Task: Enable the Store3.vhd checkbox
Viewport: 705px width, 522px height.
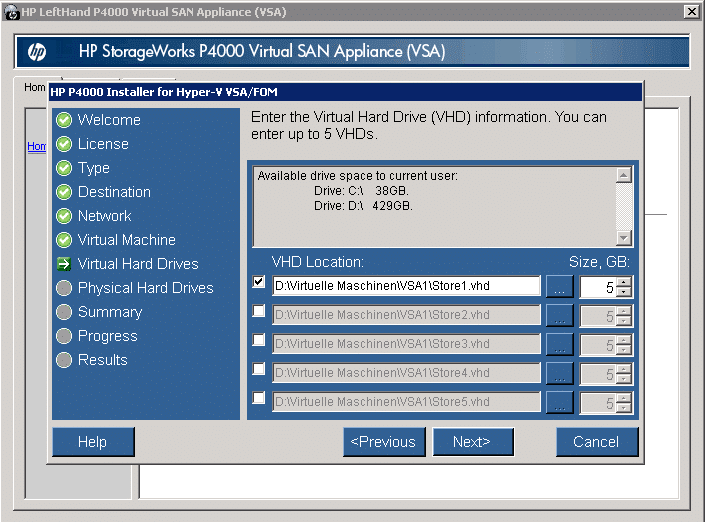Action: [x=259, y=341]
